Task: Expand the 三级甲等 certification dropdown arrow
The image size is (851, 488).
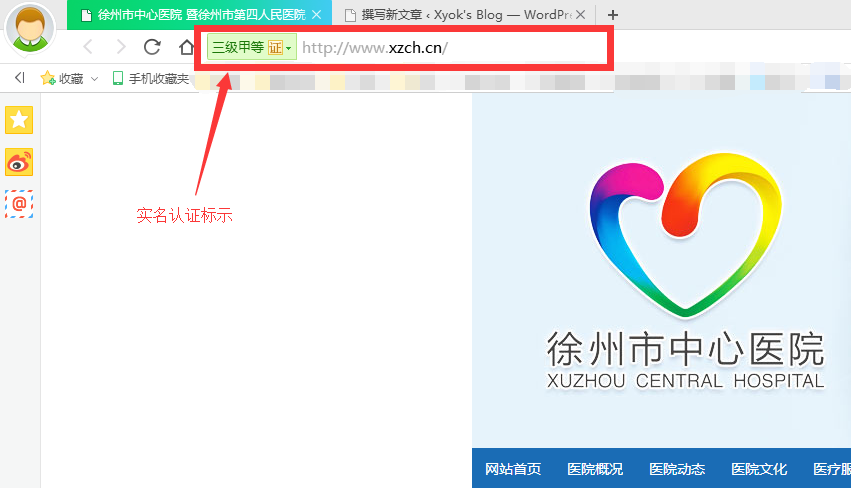Action: tap(289, 48)
